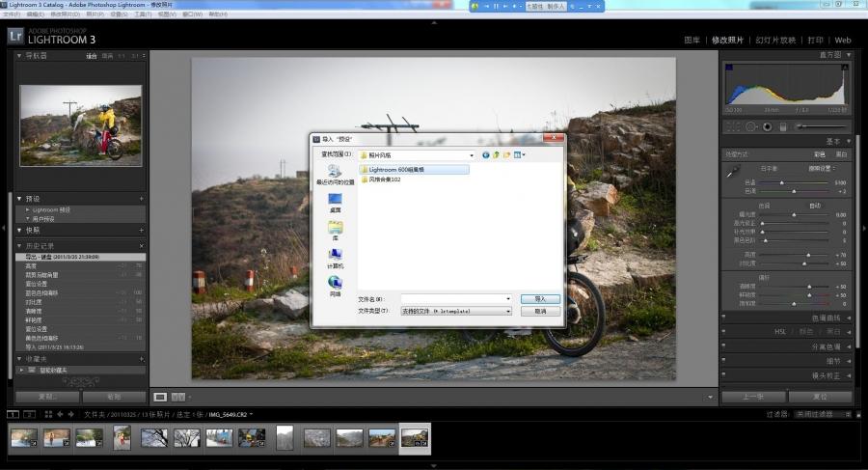This screenshot has width=868, height=470.
Task: Open the File (文件) menu
Action: click(x=13, y=14)
